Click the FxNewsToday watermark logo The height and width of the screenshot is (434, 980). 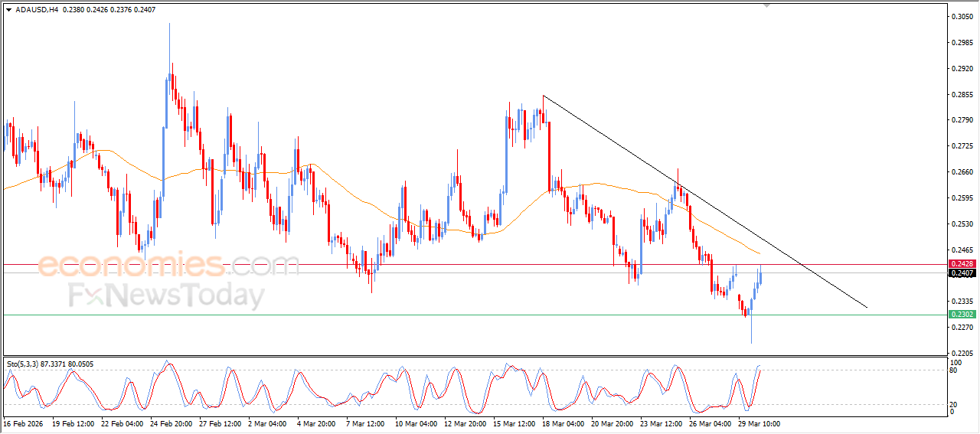click(166, 295)
